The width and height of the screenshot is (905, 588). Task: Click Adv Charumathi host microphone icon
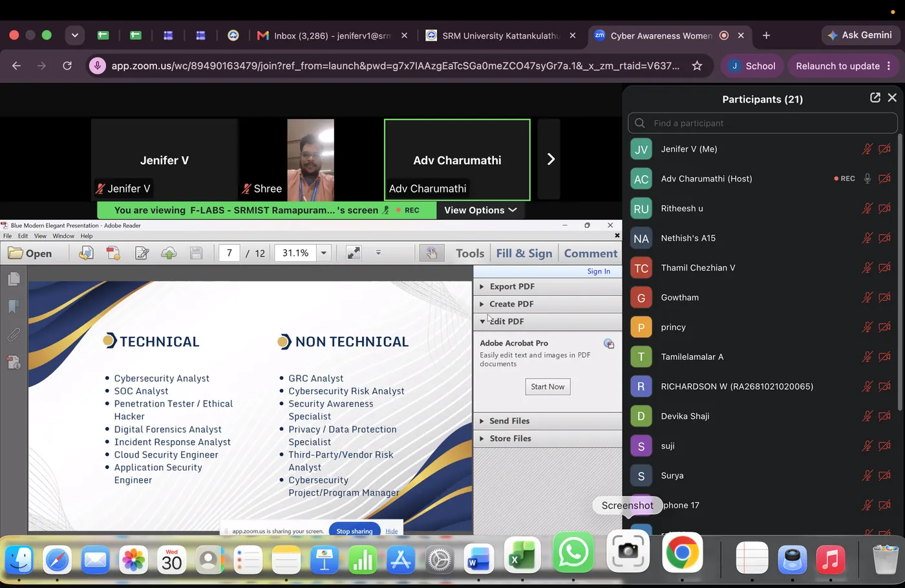(x=868, y=178)
